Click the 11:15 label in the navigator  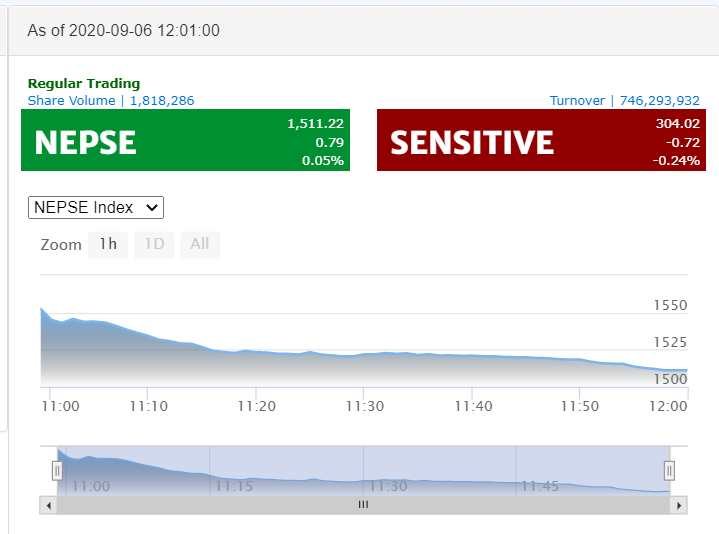click(234, 486)
